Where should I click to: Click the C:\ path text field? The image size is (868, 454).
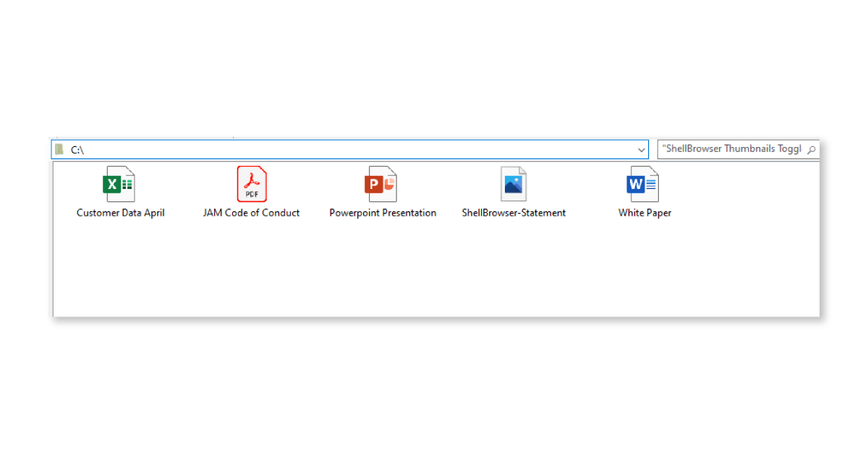click(x=347, y=150)
